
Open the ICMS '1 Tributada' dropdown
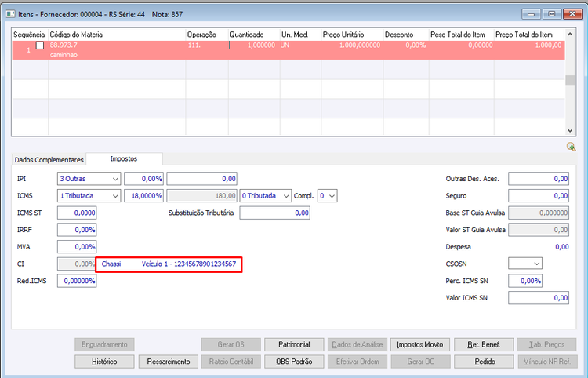point(115,196)
